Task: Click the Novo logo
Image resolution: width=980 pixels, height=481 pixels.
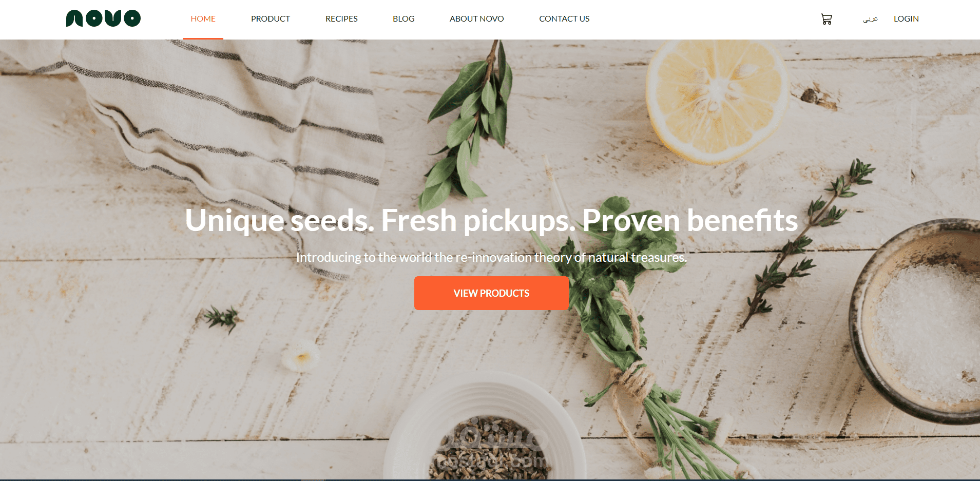Action: (103, 18)
